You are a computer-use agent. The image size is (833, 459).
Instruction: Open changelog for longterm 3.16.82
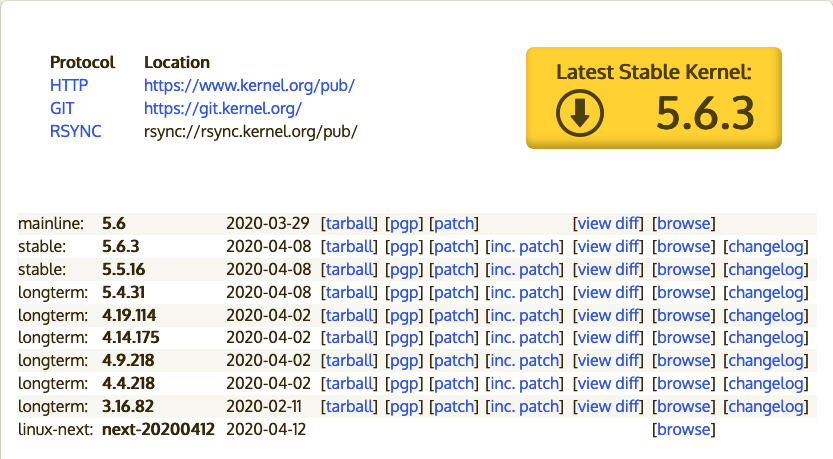(766, 406)
